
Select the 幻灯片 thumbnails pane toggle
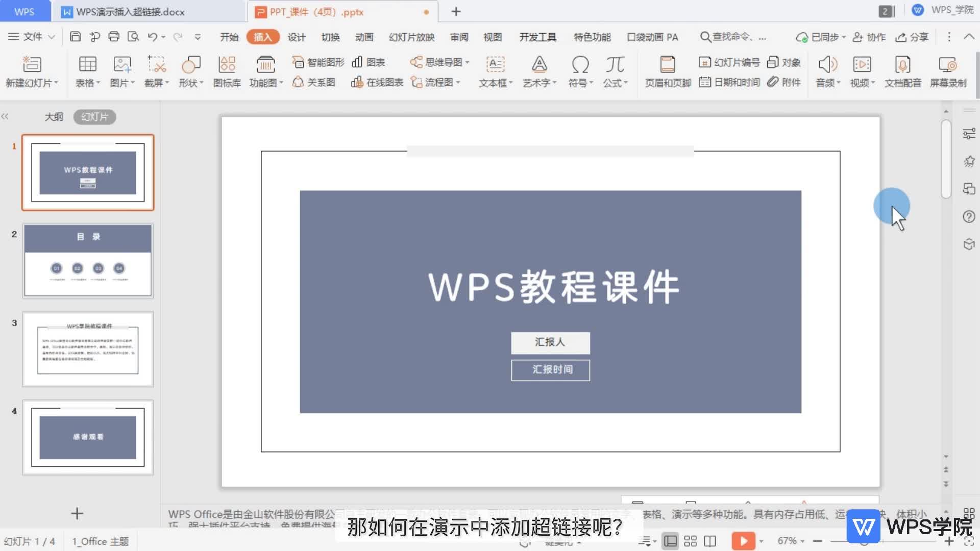(x=94, y=117)
